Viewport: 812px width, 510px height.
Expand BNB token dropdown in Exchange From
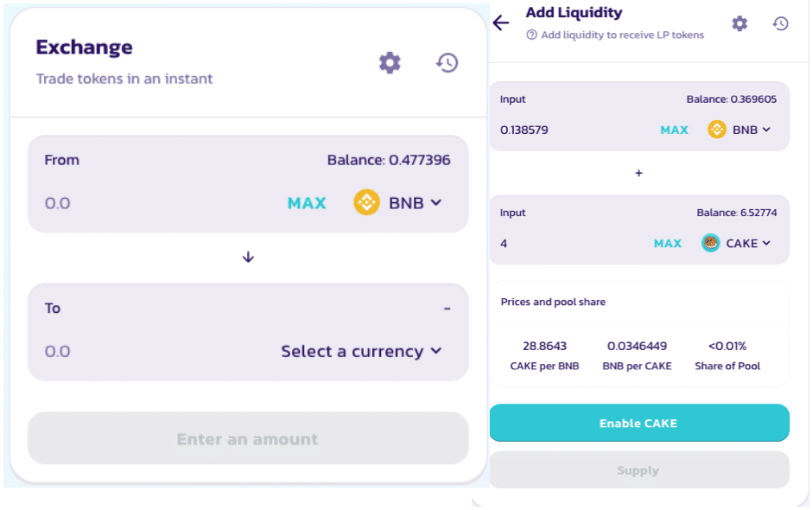click(x=435, y=203)
